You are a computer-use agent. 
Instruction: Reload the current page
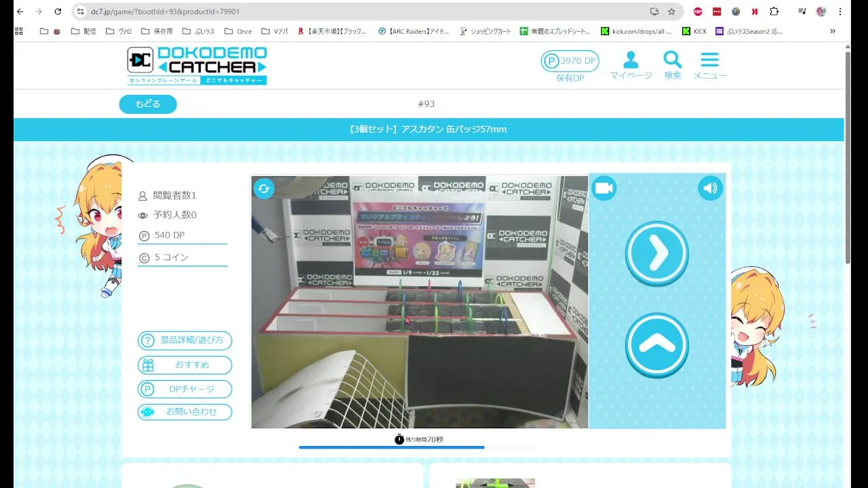click(x=58, y=12)
